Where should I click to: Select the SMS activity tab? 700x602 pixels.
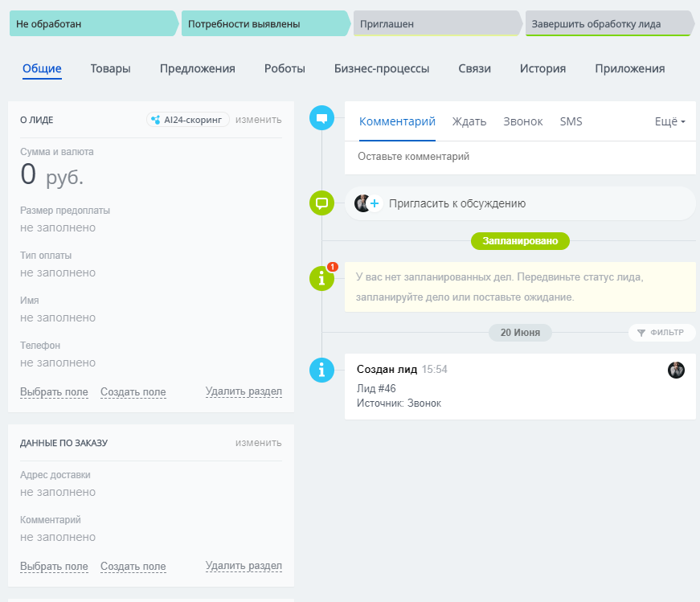click(571, 121)
